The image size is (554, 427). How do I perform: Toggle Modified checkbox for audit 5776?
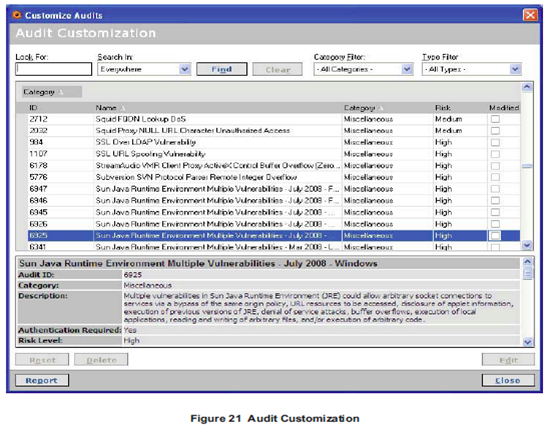495,177
